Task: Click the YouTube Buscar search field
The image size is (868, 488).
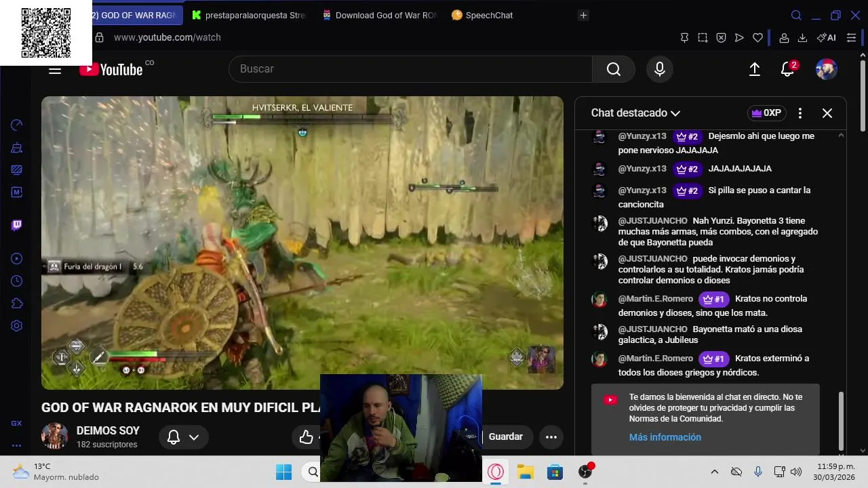Action: [x=410, y=69]
